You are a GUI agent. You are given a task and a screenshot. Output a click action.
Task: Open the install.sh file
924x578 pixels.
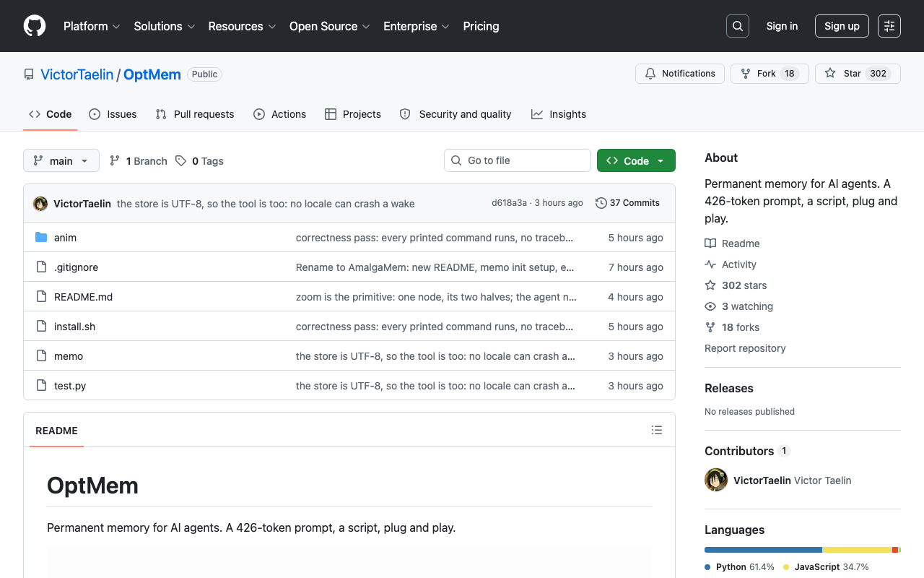(x=74, y=327)
